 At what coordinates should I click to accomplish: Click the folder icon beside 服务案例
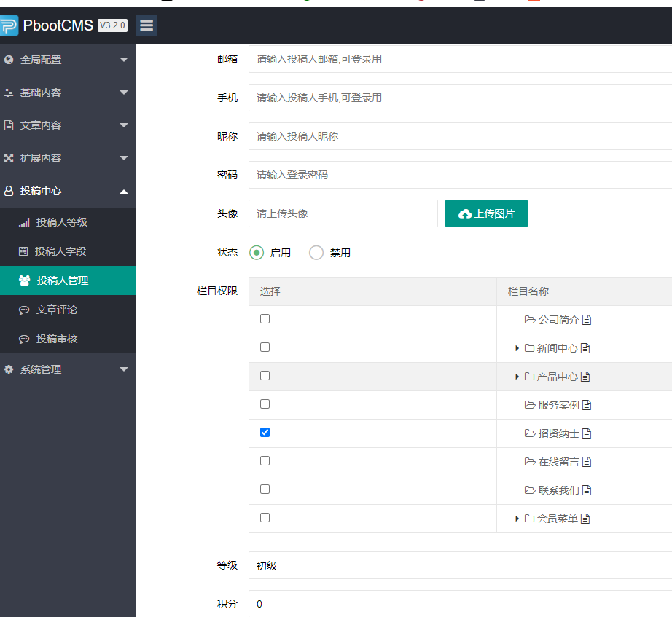(530, 405)
